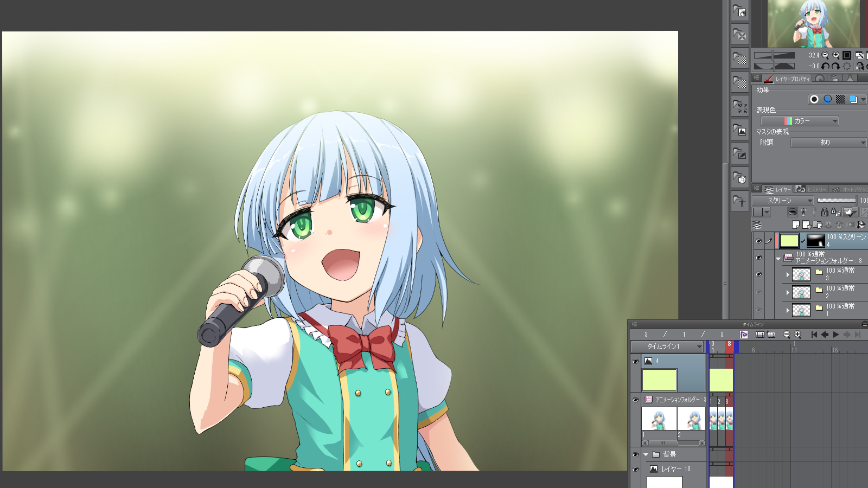Zoom in the timeline with magnifier icon

pos(797,335)
